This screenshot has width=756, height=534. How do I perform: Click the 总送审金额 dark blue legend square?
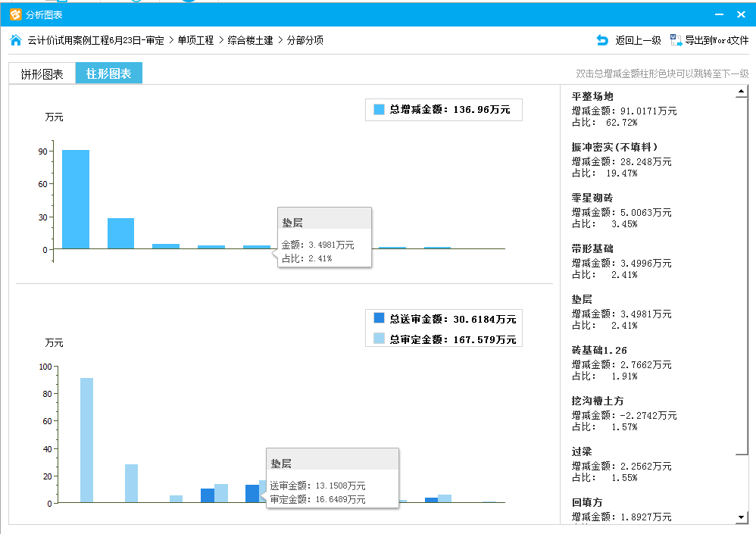coord(380,318)
